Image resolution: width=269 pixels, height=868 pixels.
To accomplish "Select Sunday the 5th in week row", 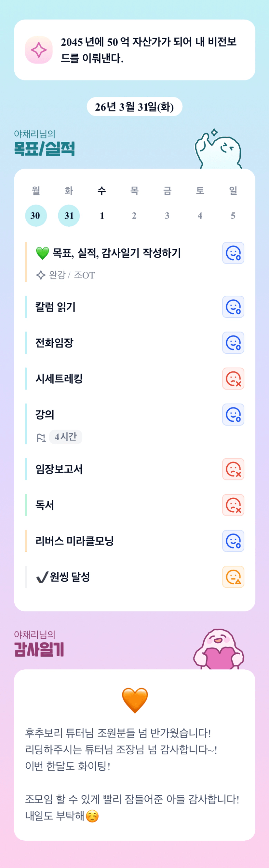I will [233, 216].
